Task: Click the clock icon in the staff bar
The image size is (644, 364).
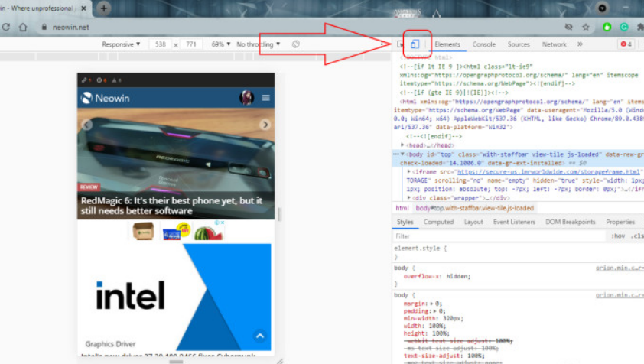Action: coord(101,80)
